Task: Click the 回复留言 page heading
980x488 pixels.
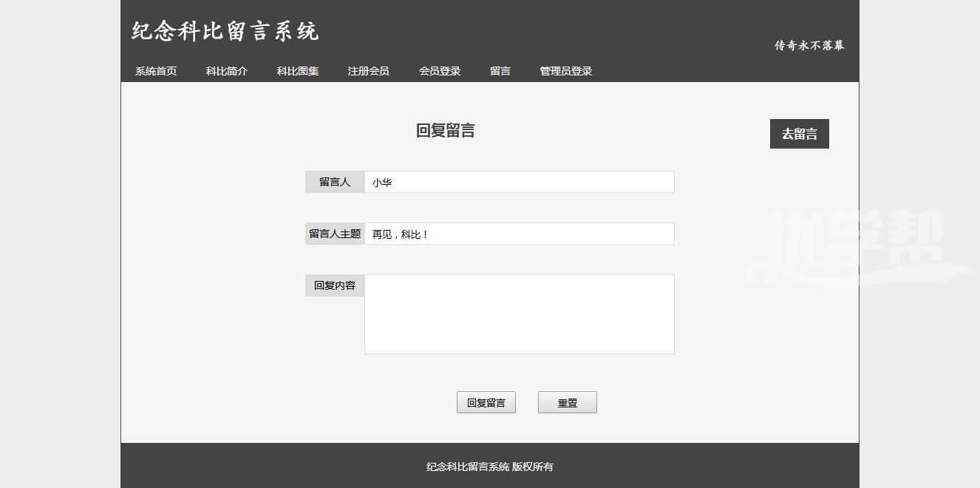Action: tap(446, 131)
